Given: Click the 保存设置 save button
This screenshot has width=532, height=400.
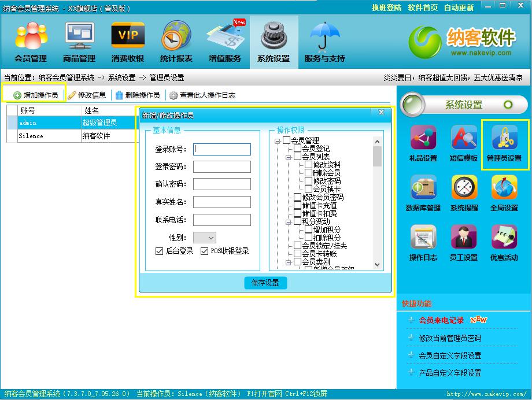Looking at the screenshot, I should tap(265, 283).
